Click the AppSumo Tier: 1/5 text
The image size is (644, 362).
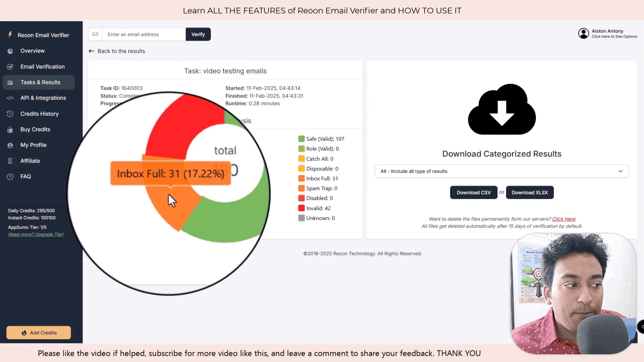click(27, 227)
